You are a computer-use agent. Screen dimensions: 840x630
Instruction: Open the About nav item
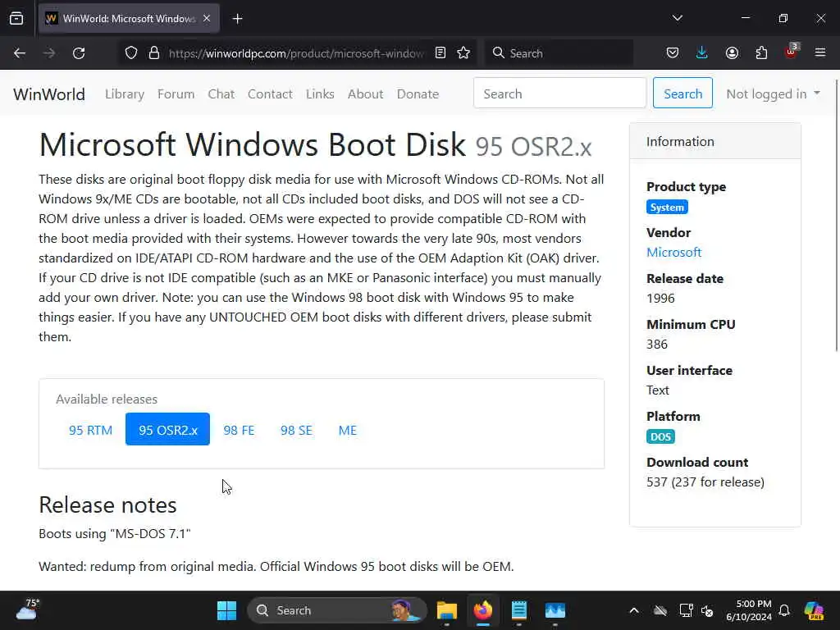pyautogui.click(x=365, y=94)
